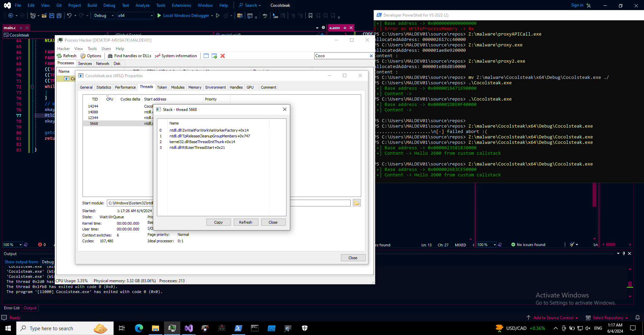Open notifications bell in Visual Studio status bar
The image size is (644, 335).
click(638, 318)
